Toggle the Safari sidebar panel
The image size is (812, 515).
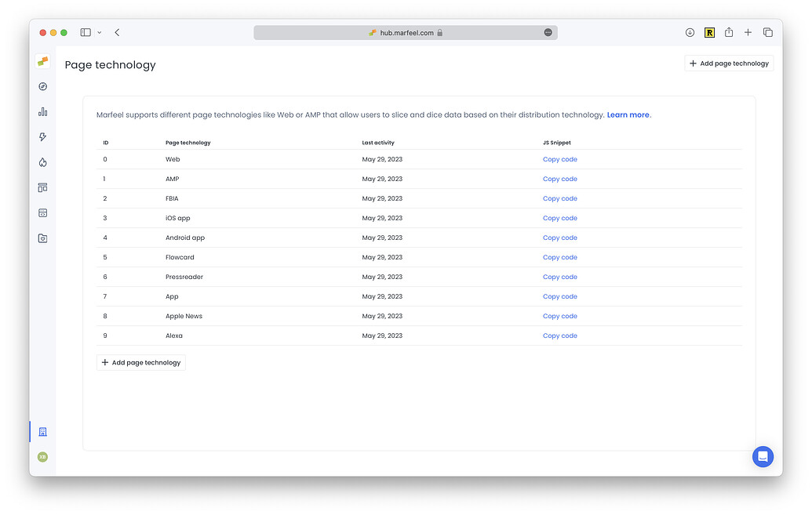(86, 32)
